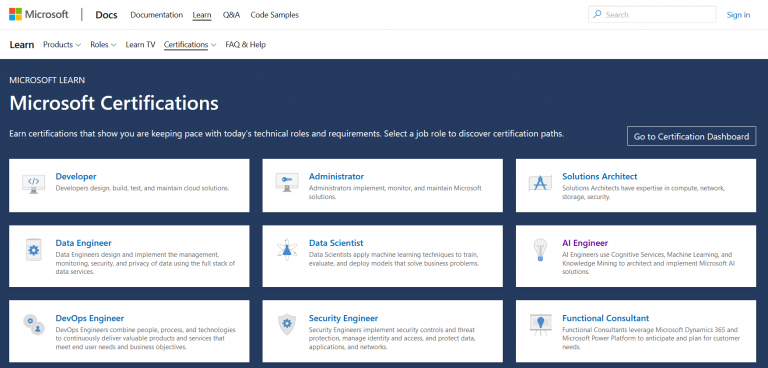Click the Security Engineer shield icon
The width and height of the screenshot is (768, 368).
[x=287, y=324]
